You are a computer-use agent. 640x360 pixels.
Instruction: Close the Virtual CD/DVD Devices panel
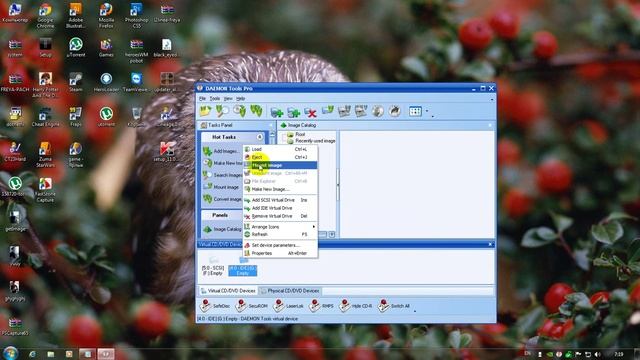[x=490, y=244]
